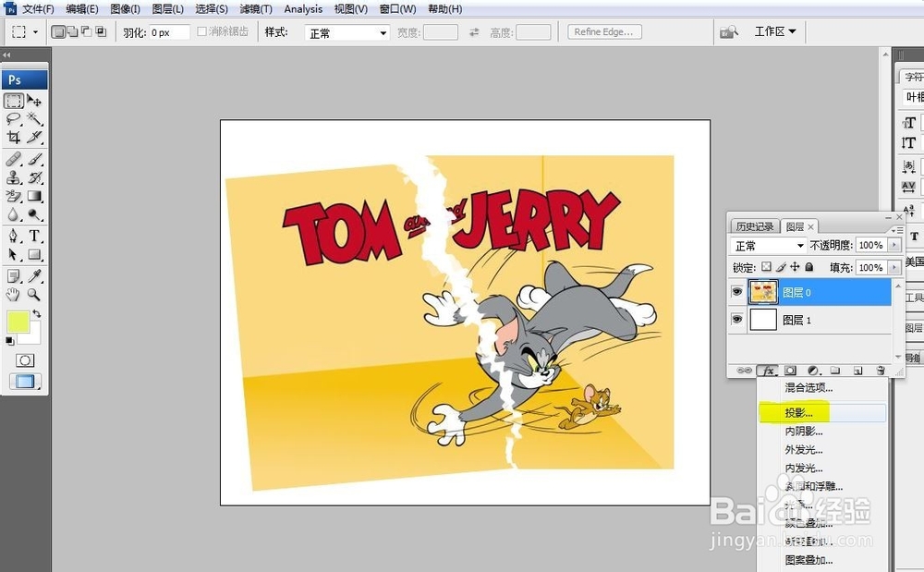The height and width of the screenshot is (572, 924).
Task: Choose 投影... from layer style menu
Action: tap(822, 412)
